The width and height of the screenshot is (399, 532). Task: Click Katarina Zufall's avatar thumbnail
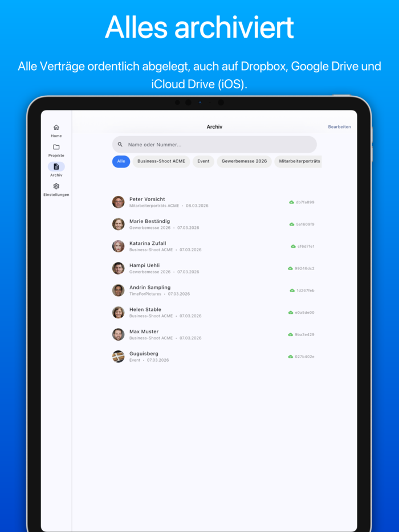pos(118,246)
